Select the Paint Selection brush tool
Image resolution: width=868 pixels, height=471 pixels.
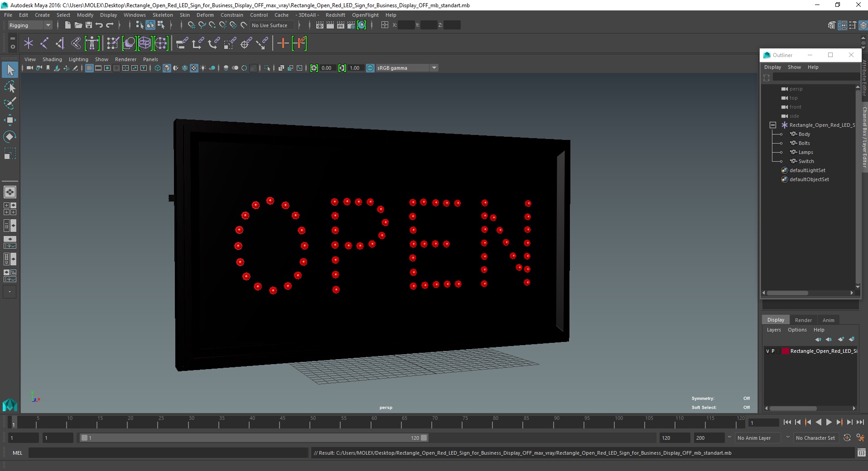10,103
